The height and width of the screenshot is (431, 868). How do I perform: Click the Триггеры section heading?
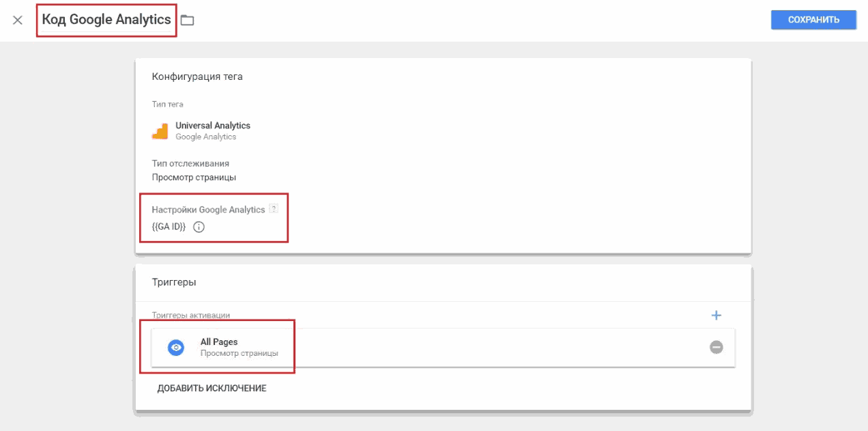174,281
